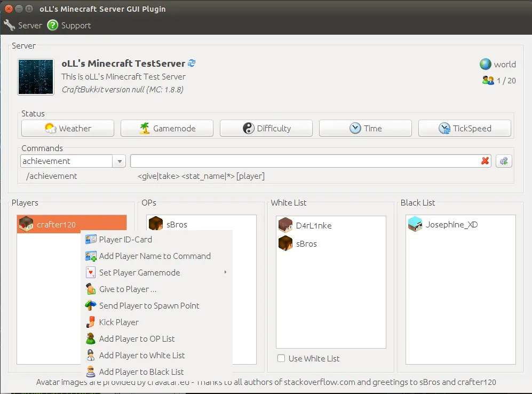This screenshot has width=532, height=394.
Task: Select D4rL1nke in the White List
Action: [x=331, y=225]
